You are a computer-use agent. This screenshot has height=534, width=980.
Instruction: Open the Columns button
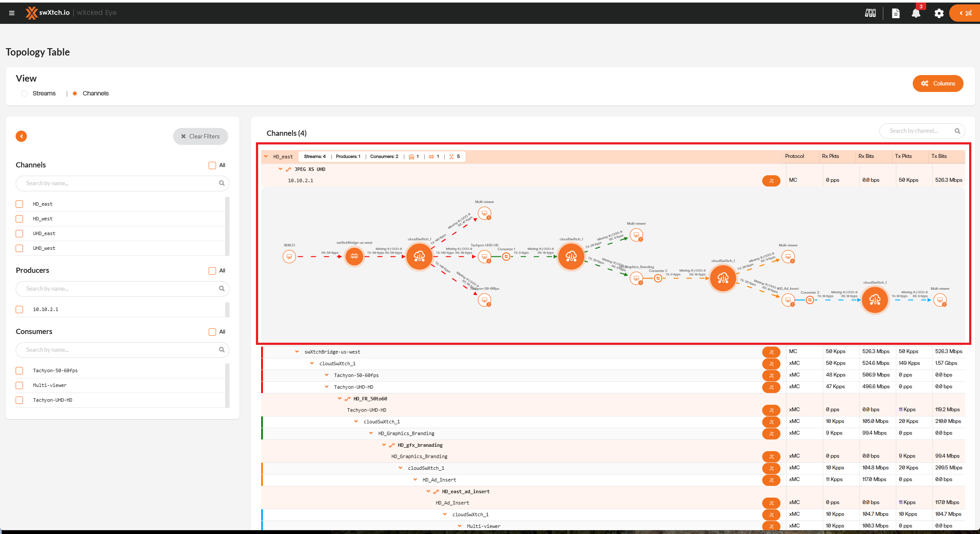937,83
